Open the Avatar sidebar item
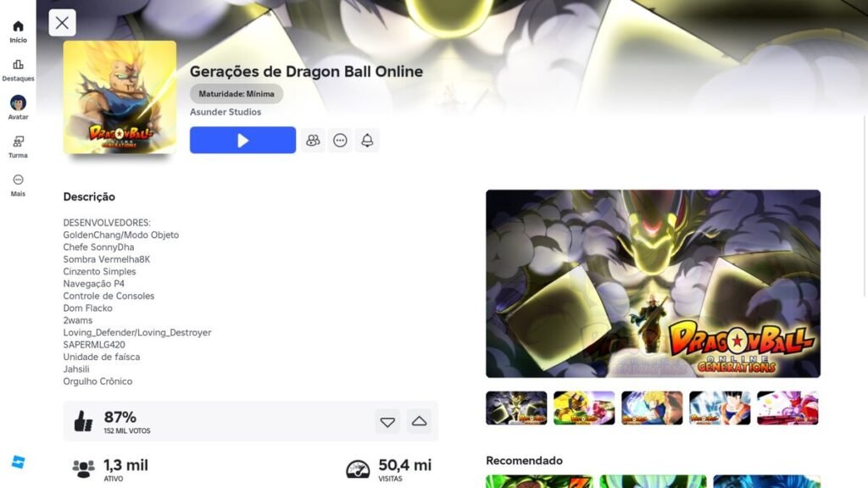The width and height of the screenshot is (868, 488). (18, 108)
